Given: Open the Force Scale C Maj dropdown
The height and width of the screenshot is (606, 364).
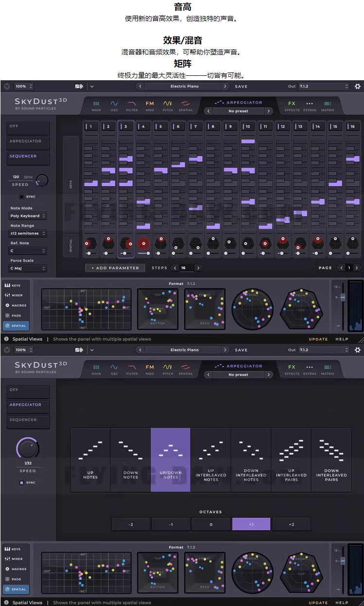Looking at the screenshot, I should [x=28, y=268].
